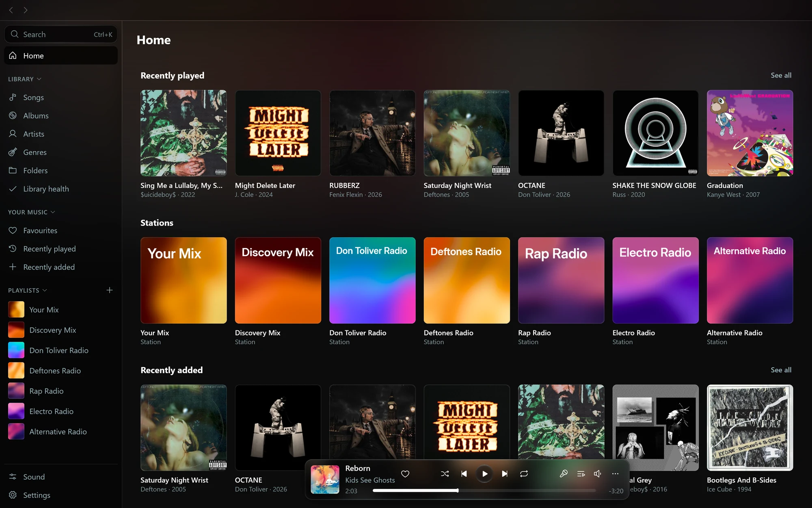Open Favourites in the sidebar

click(x=61, y=230)
